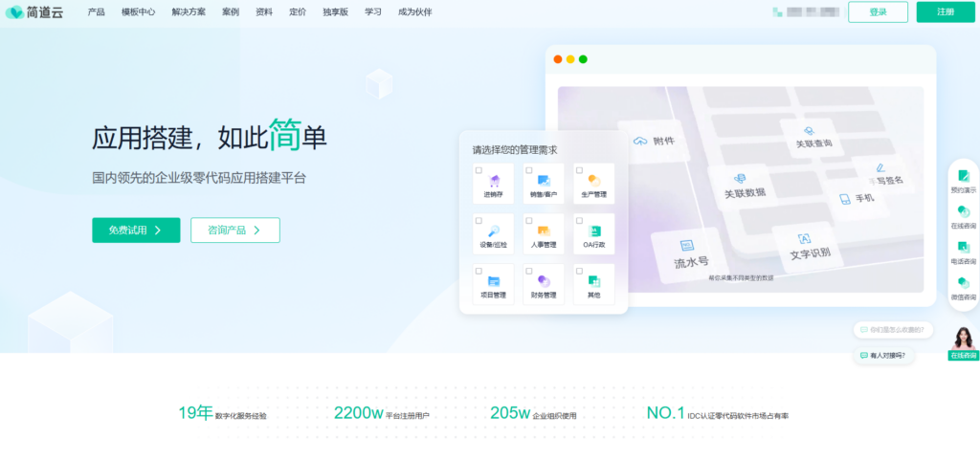Check the 其他 checkbox
Screen dimensions: 980x461
[x=579, y=271]
